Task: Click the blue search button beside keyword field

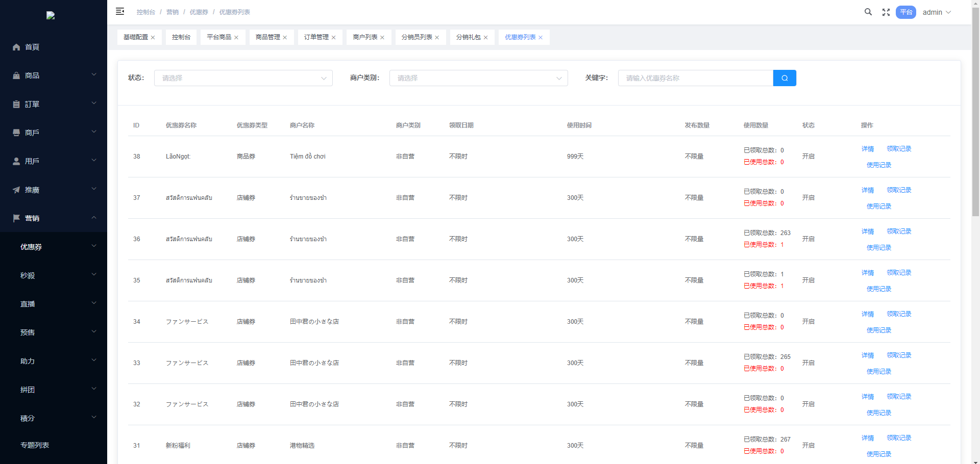Action: point(785,78)
